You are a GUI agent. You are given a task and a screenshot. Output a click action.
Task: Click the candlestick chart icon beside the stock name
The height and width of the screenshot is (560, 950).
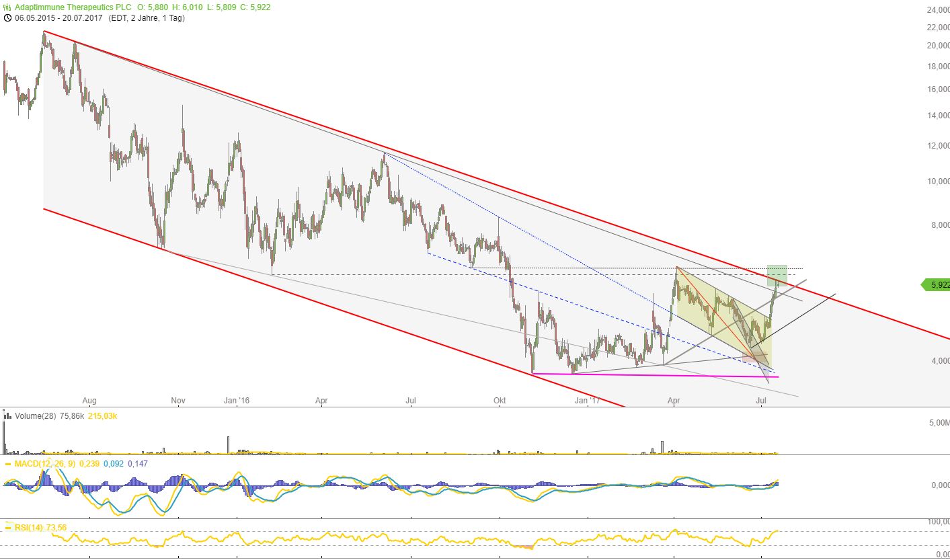coord(7,7)
